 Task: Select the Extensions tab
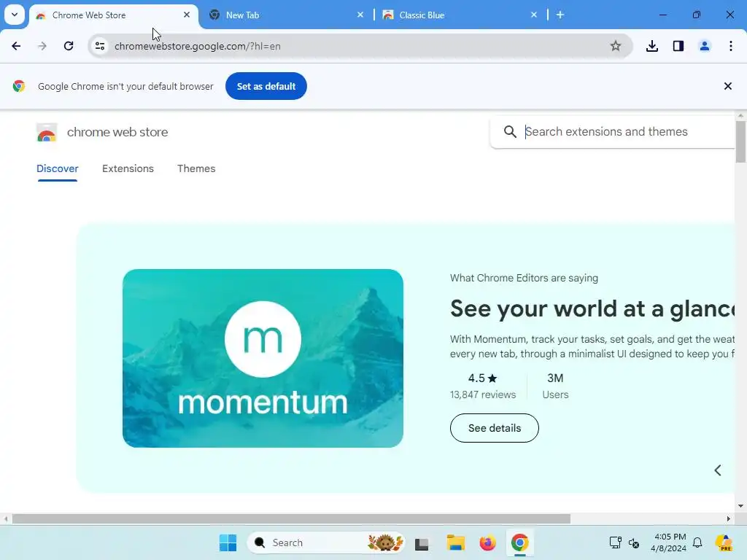pos(128,168)
